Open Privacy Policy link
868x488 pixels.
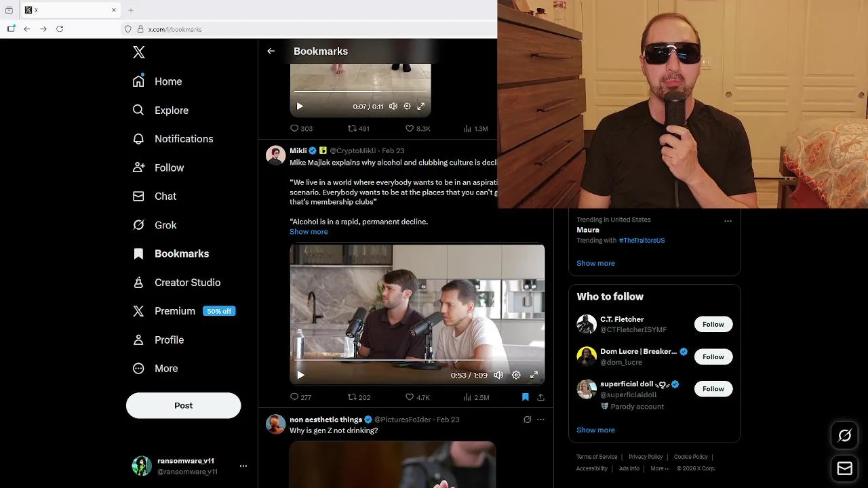646,457
